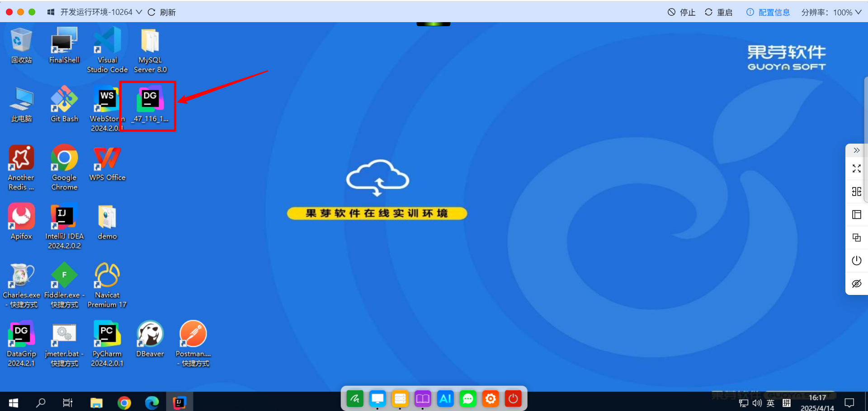The width and height of the screenshot is (868, 411).
Task: Click the 重启 restart button
Action: 719,12
